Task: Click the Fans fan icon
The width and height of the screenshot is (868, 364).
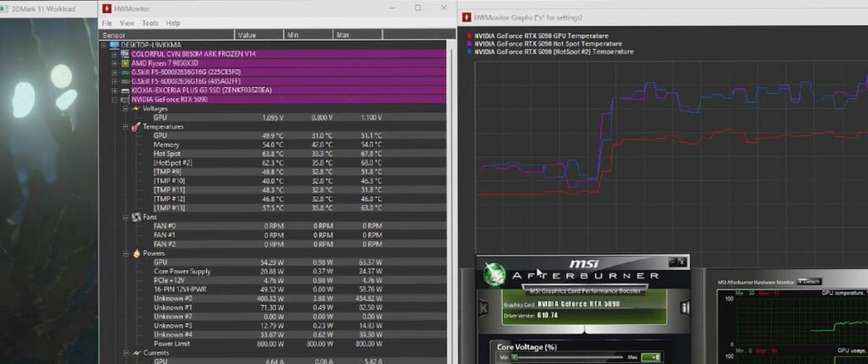Action: coord(136,218)
